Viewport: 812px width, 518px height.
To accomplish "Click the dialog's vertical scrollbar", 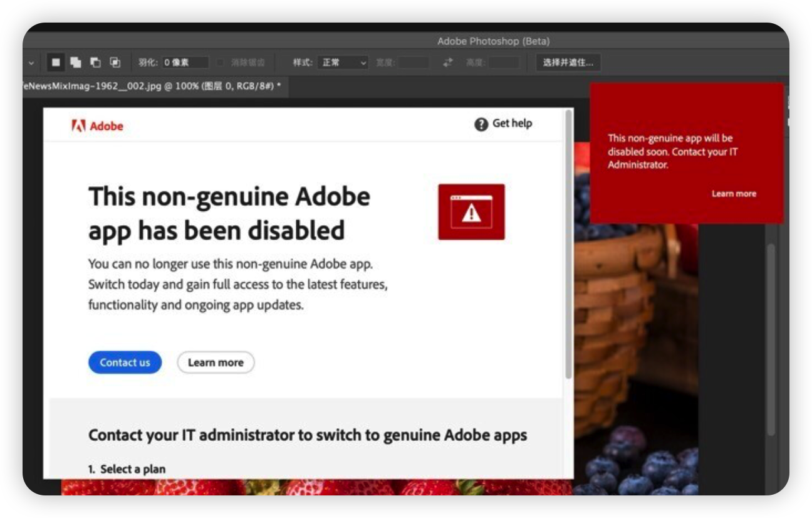I will click(568, 245).
